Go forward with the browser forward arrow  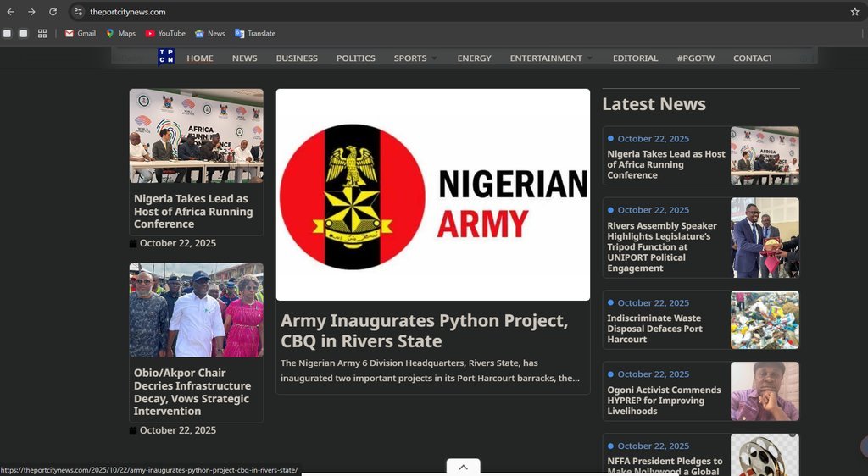(x=31, y=12)
